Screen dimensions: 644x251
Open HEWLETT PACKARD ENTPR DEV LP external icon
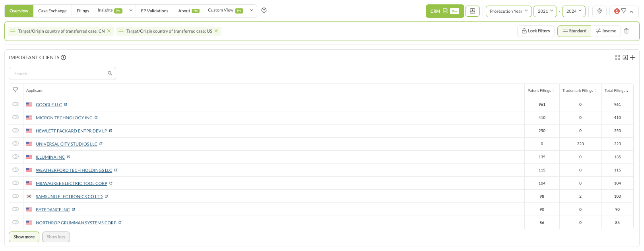[x=111, y=131]
